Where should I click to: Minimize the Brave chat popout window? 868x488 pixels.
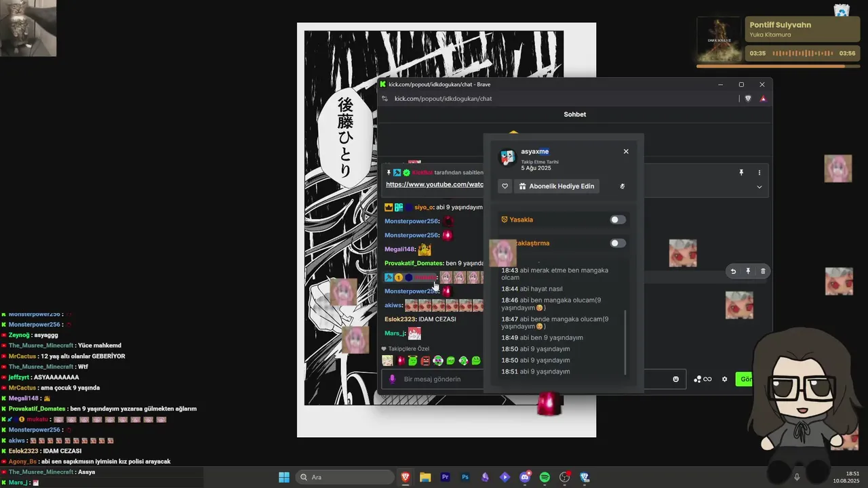pos(720,85)
